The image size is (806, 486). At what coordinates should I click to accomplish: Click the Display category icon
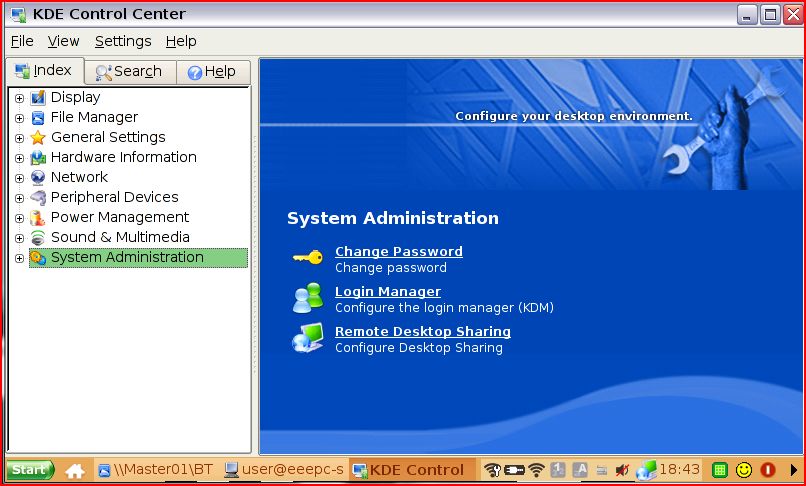point(38,97)
